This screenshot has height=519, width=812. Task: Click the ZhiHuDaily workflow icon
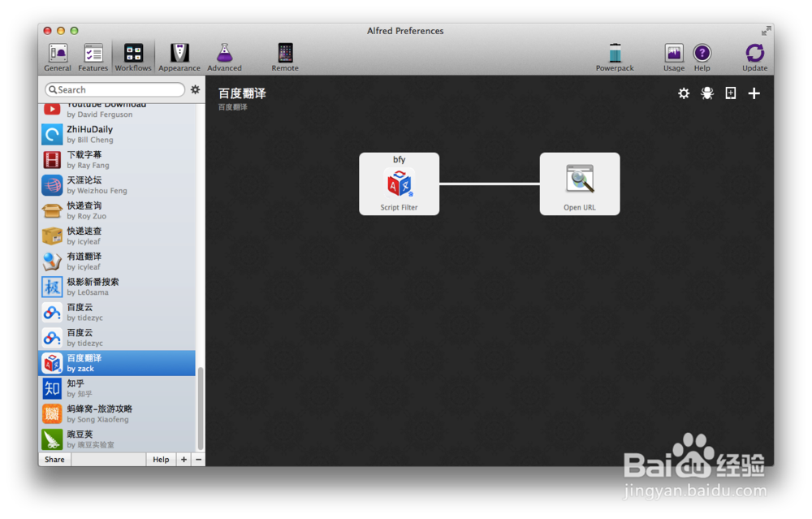(52, 135)
